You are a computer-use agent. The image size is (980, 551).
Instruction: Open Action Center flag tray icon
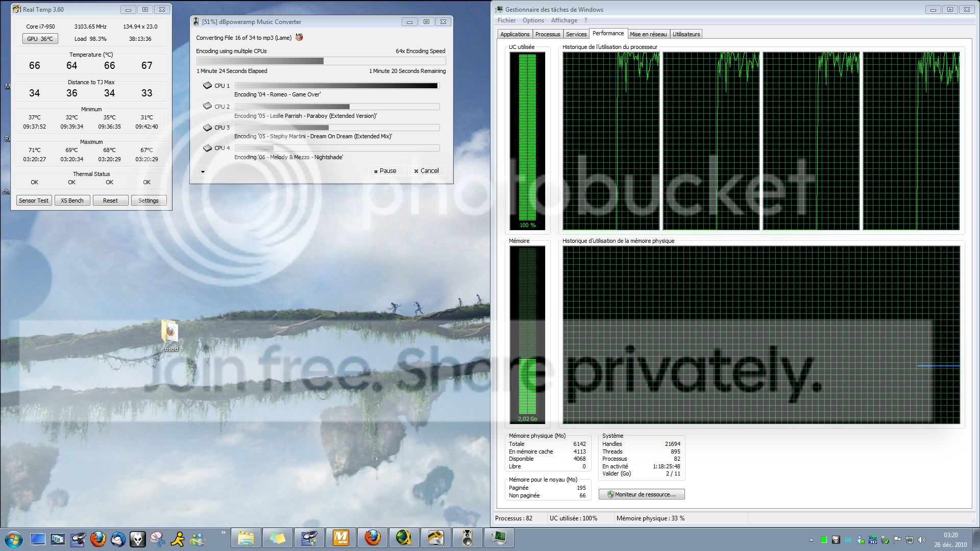pyautogui.click(x=897, y=540)
